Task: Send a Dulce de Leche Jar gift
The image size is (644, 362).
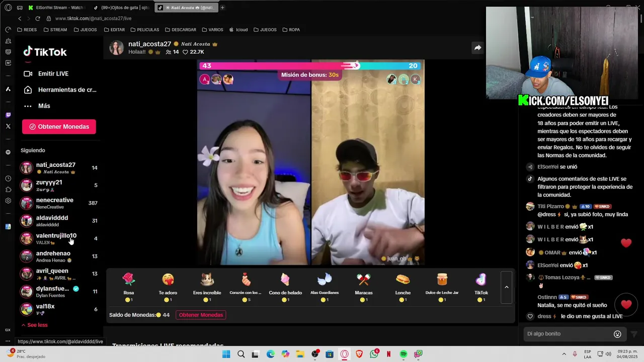Action: [x=442, y=287]
